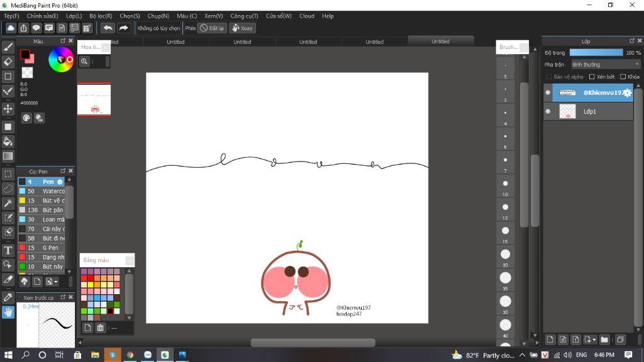Select Bút pân brush size 138

(42, 210)
